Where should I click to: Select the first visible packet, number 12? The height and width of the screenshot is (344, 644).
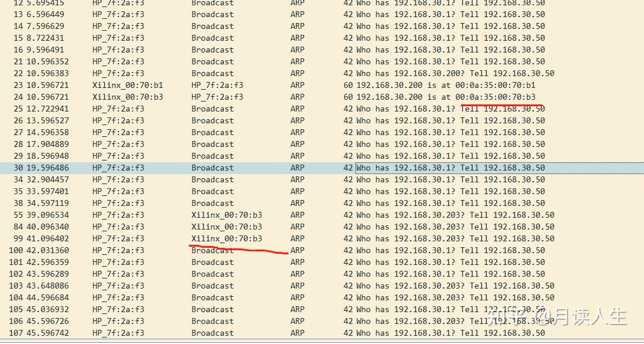236,4
